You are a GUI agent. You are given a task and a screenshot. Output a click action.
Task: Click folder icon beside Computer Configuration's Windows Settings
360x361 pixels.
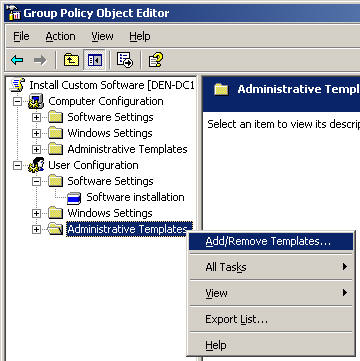tap(55, 133)
